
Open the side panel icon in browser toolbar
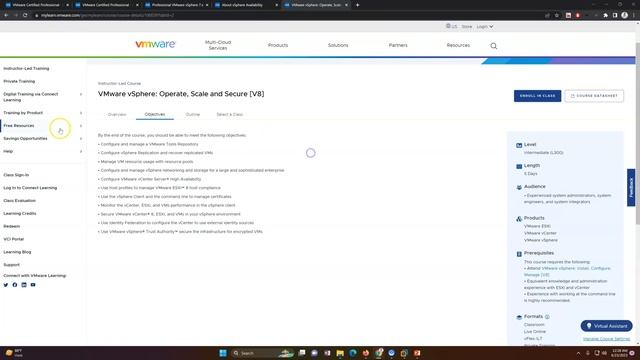[x=615, y=15]
